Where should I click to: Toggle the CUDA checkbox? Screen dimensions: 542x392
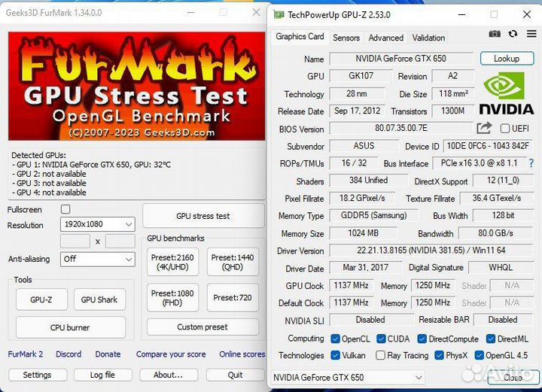tap(381, 339)
